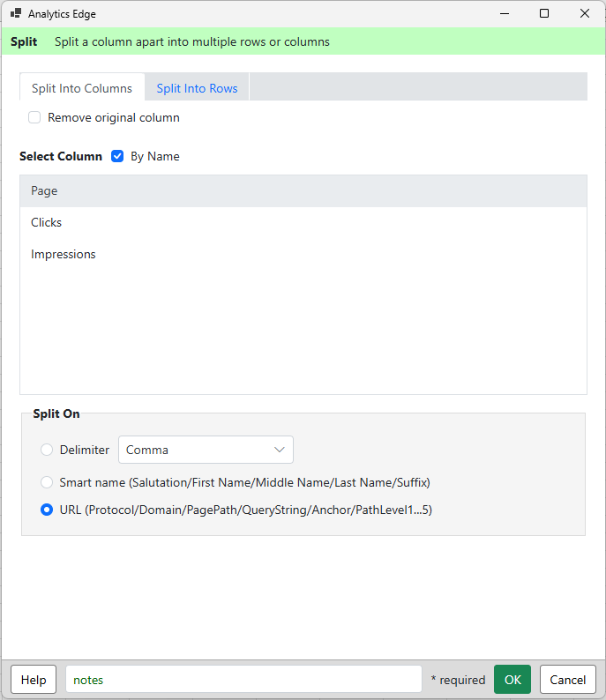The width and height of the screenshot is (606, 700).
Task: Open the Delimiter combo box showing Comma
Action: (x=206, y=450)
